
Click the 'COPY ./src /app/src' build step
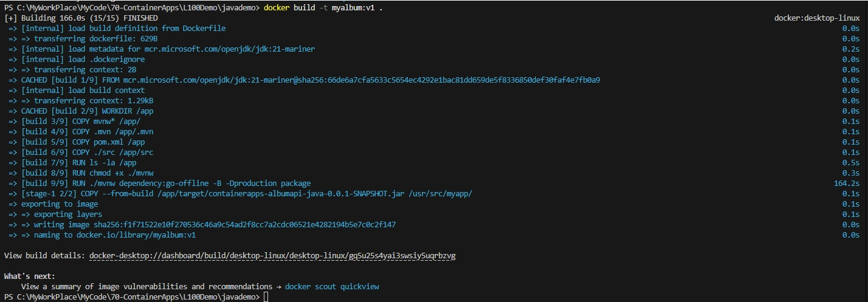(84, 153)
